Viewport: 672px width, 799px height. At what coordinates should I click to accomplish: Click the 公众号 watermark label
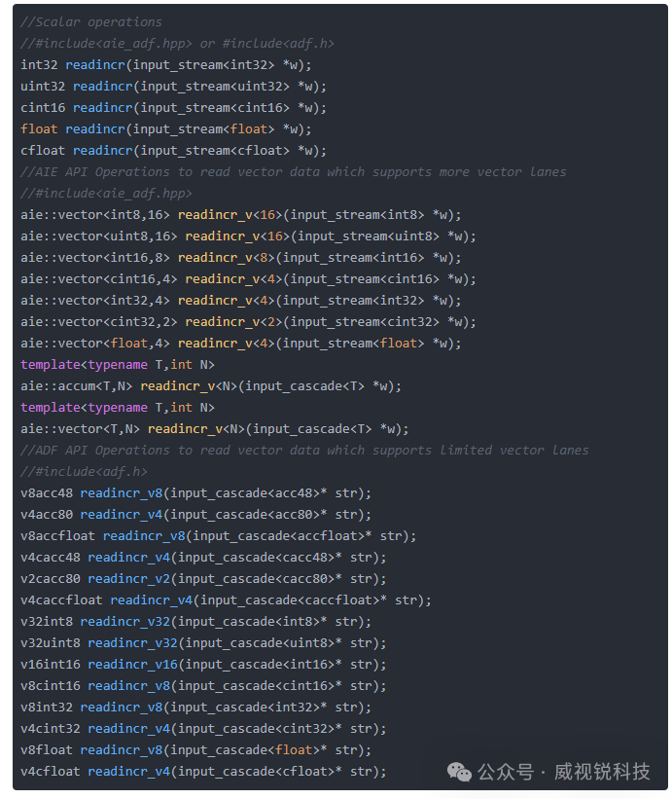505,772
